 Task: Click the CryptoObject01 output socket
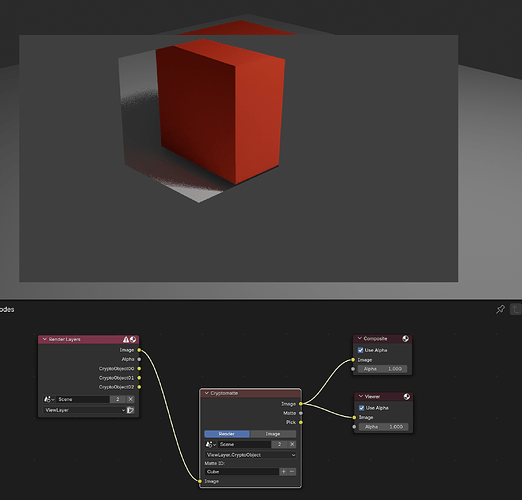click(x=139, y=378)
